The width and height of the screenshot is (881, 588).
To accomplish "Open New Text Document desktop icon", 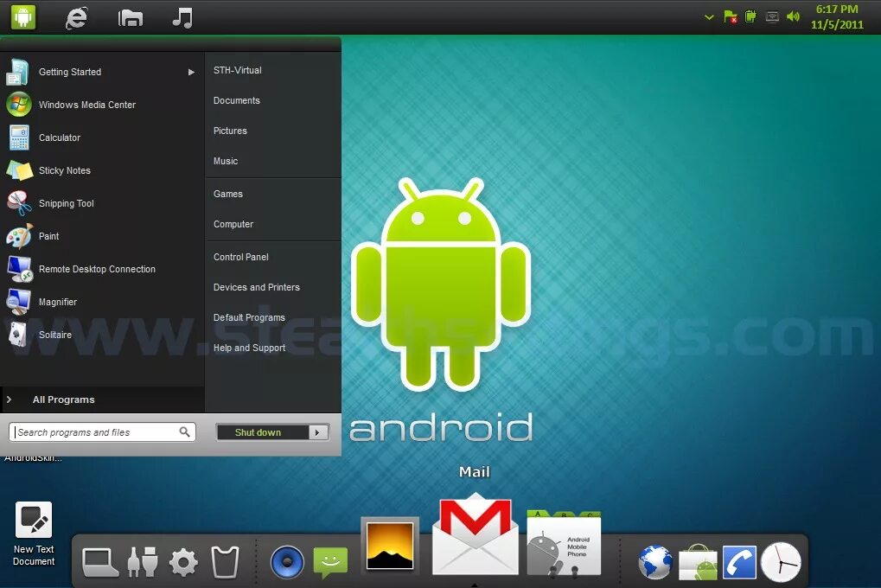I will point(34,534).
